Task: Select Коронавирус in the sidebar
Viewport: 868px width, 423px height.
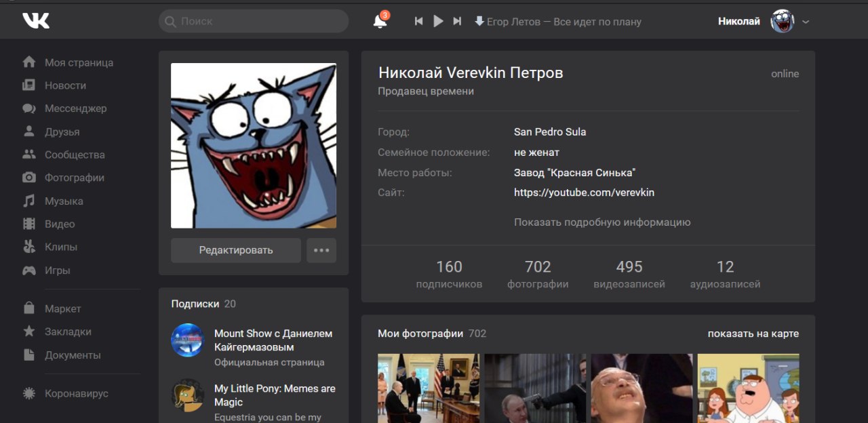Action: [77, 393]
